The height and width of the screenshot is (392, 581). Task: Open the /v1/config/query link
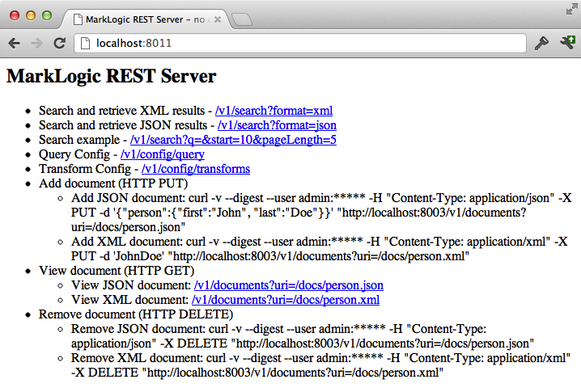[163, 154]
